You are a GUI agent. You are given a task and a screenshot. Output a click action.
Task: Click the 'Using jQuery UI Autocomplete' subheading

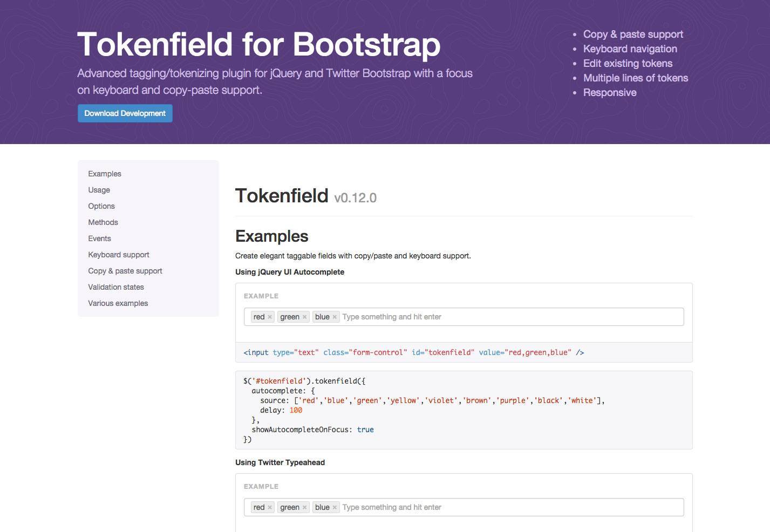tap(290, 272)
